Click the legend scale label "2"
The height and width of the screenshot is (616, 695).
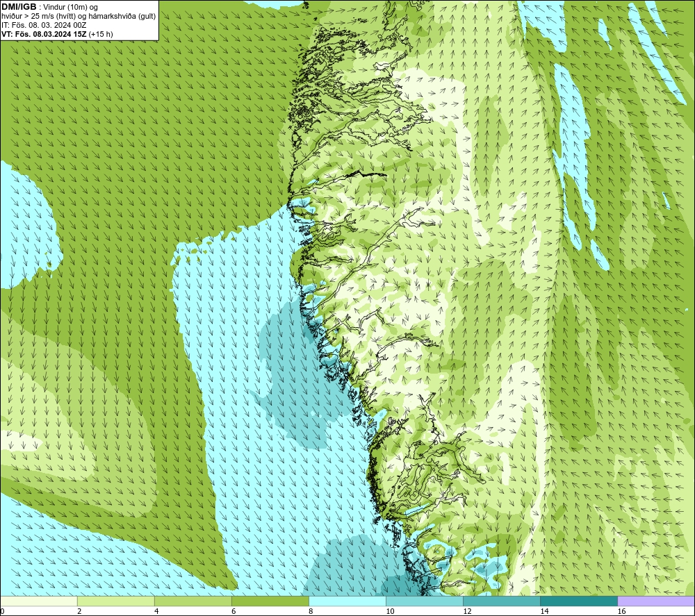pos(79,611)
